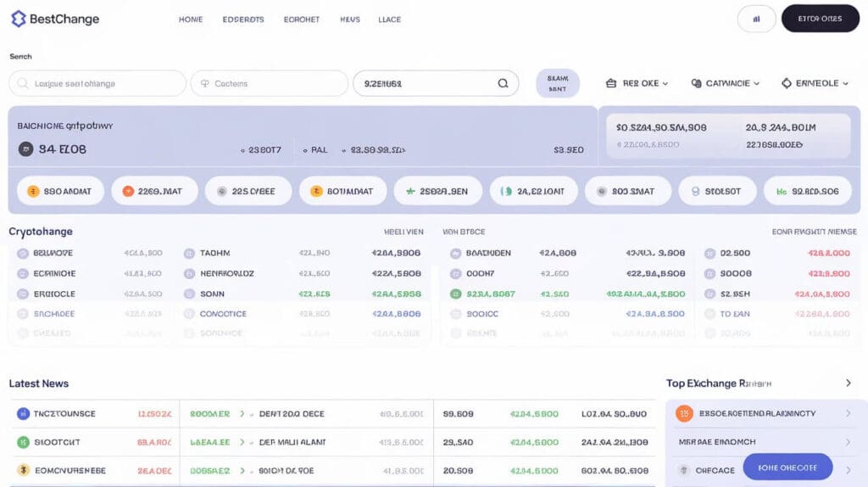Select the PAL option
Viewport: 868px width, 487px height.
(x=315, y=150)
